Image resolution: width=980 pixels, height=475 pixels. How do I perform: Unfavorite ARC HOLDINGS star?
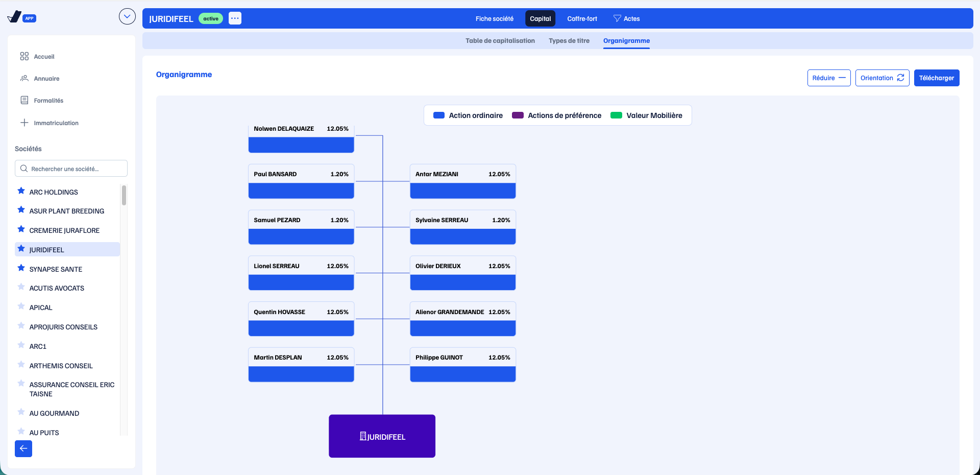21,191
